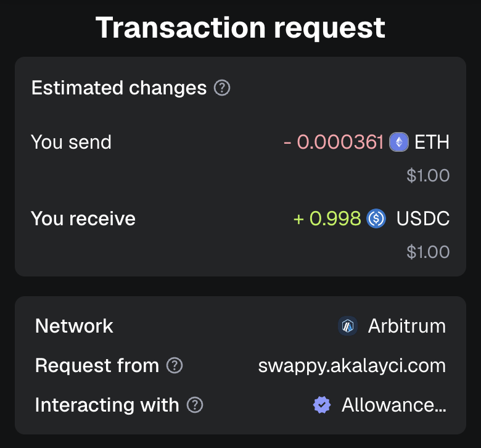
Task: Click the Interacting with label
Action: tap(107, 405)
